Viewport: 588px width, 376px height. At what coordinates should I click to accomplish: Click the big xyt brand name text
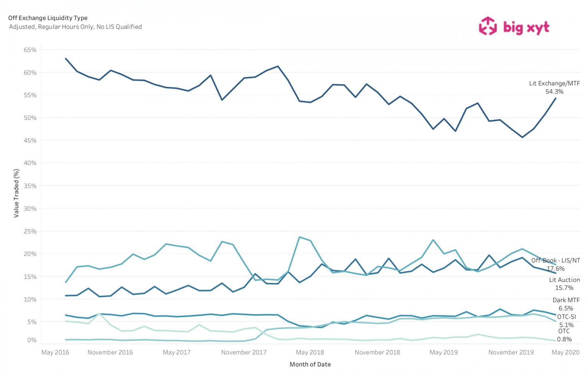click(526, 27)
